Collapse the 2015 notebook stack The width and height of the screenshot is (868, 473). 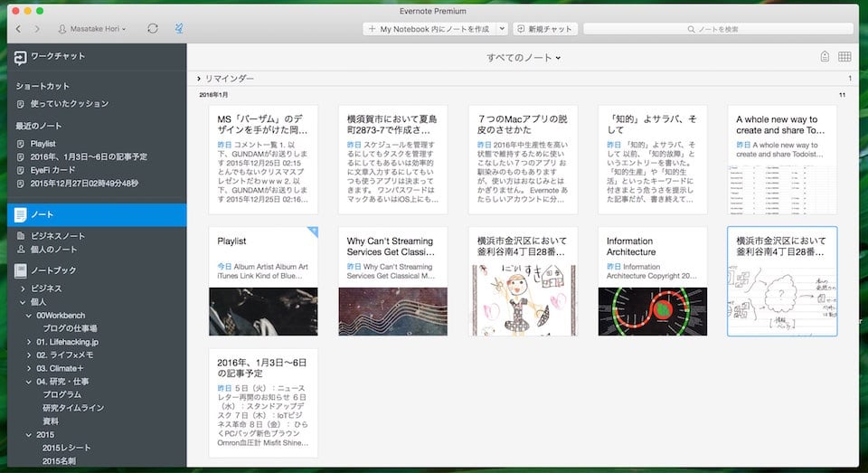[x=29, y=435]
